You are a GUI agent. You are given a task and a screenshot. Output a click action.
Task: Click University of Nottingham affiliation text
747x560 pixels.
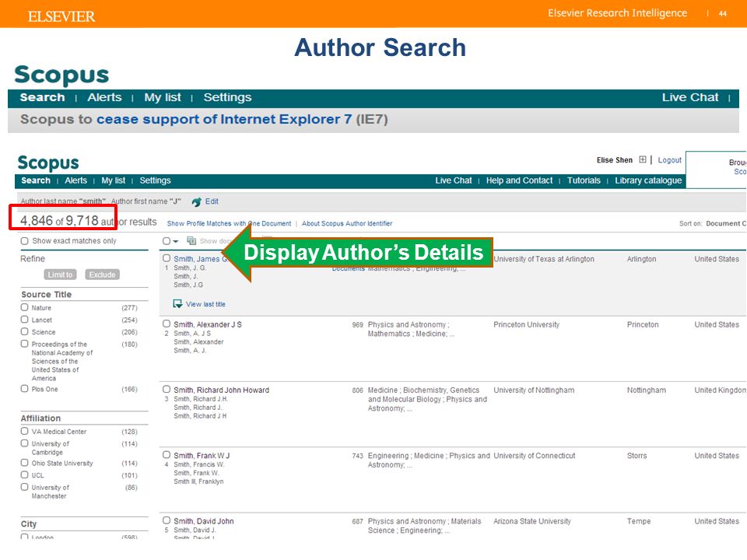coord(534,390)
